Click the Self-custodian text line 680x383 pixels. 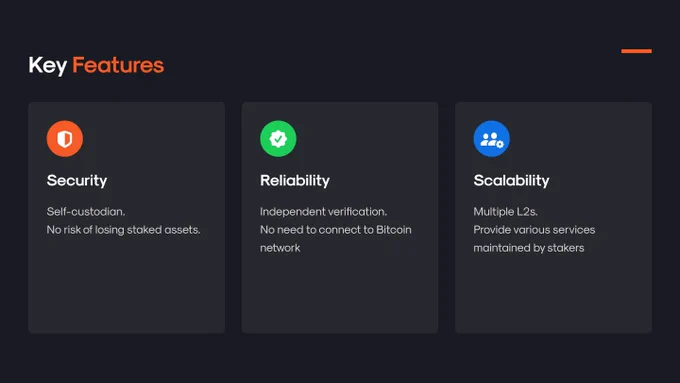click(x=86, y=212)
